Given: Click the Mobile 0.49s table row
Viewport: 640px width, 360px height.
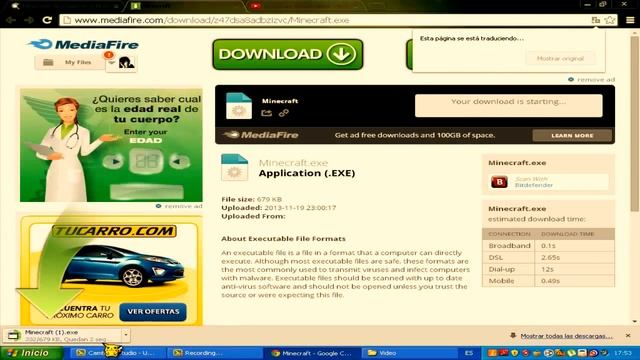Looking at the screenshot, I should (x=548, y=281).
